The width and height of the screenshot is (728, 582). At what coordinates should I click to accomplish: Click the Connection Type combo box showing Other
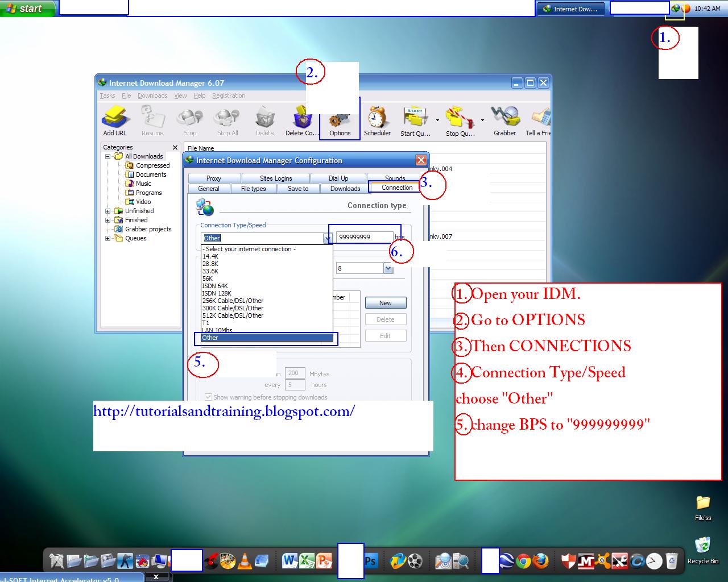tap(266, 238)
